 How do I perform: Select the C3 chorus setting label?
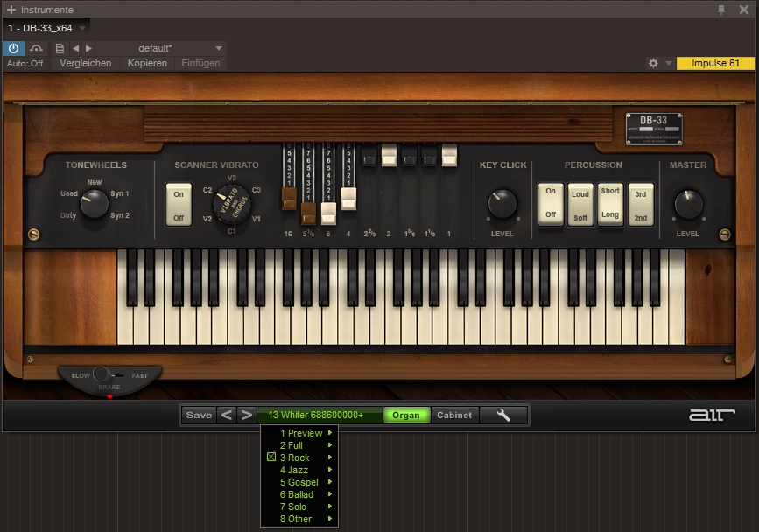click(257, 190)
